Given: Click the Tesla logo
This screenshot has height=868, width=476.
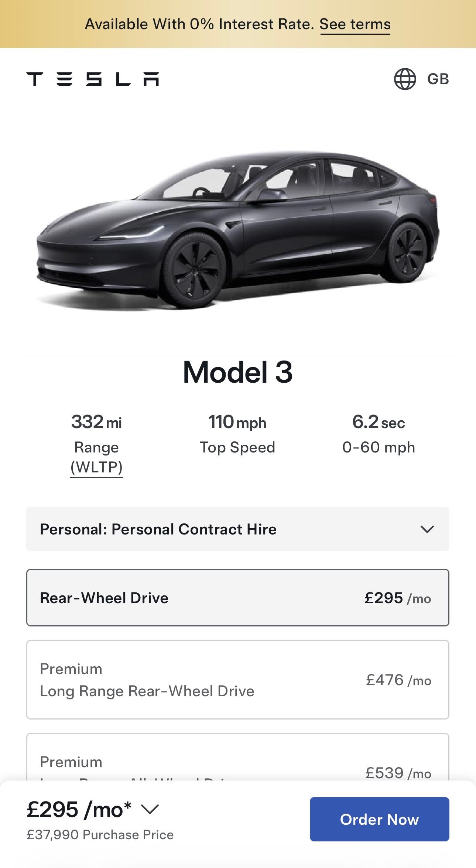Looking at the screenshot, I should pos(92,79).
